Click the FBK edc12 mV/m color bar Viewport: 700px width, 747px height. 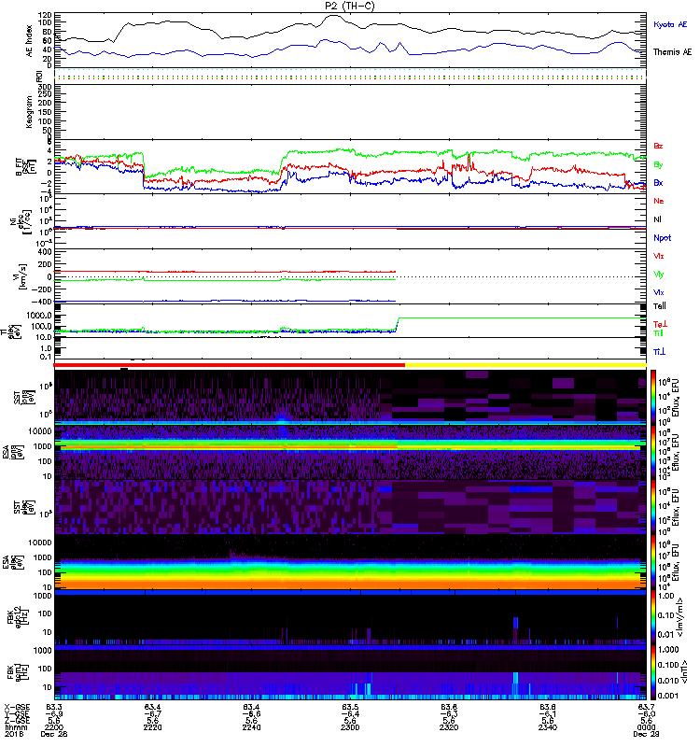pos(653,617)
